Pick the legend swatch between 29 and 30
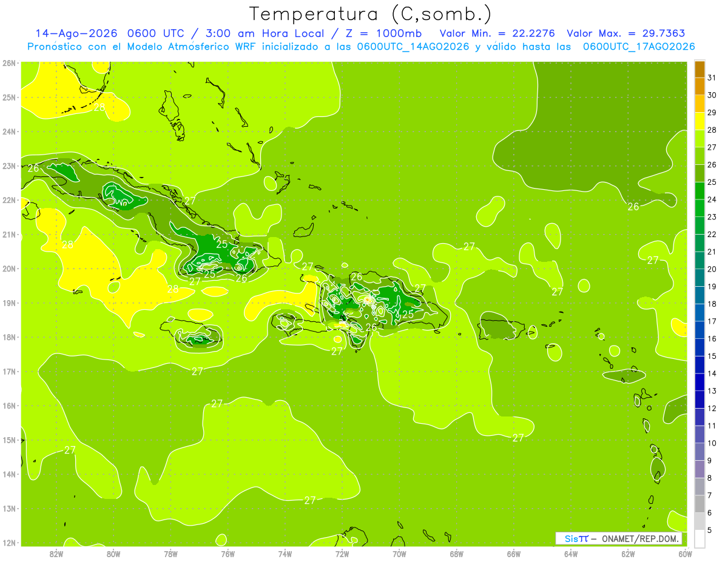The height and width of the screenshot is (562, 728). click(x=699, y=104)
